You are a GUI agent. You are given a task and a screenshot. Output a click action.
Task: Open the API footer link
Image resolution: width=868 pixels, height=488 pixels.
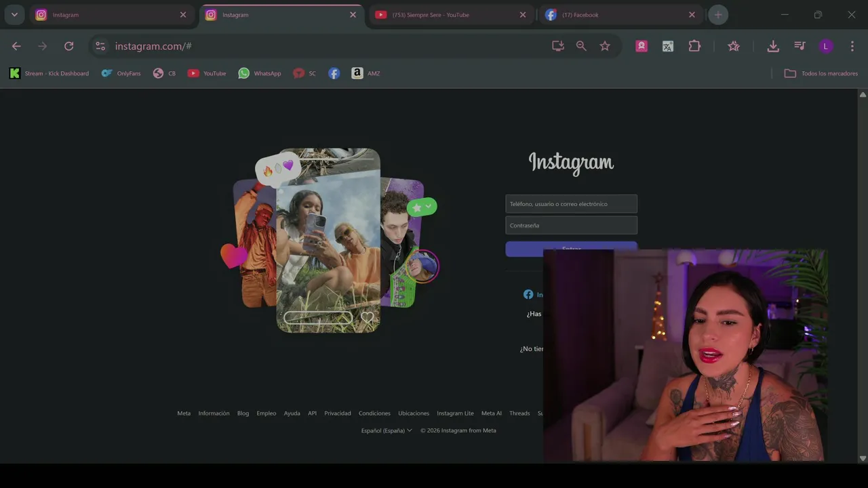312,413
